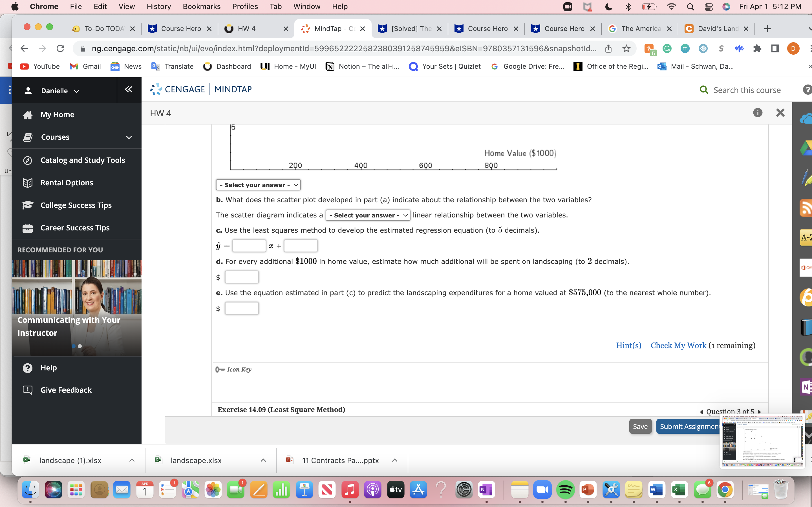Open Catalog and Study Tools

tap(83, 160)
